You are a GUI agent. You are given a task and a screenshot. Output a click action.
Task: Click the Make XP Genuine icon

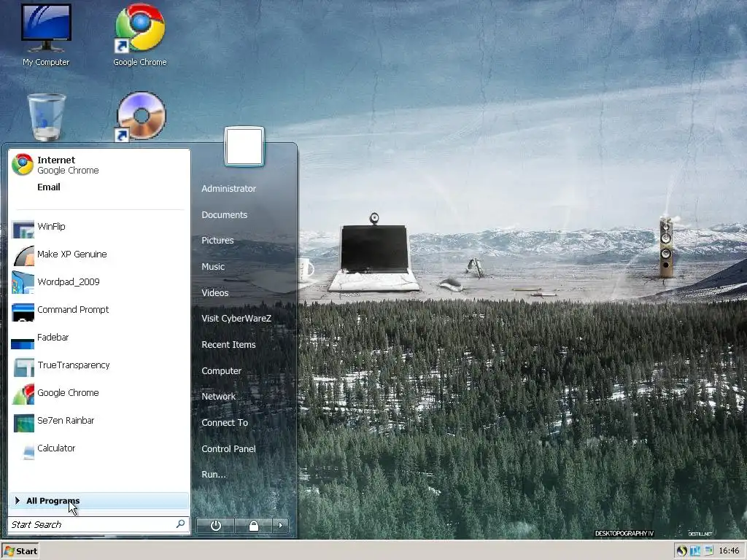[23, 255]
